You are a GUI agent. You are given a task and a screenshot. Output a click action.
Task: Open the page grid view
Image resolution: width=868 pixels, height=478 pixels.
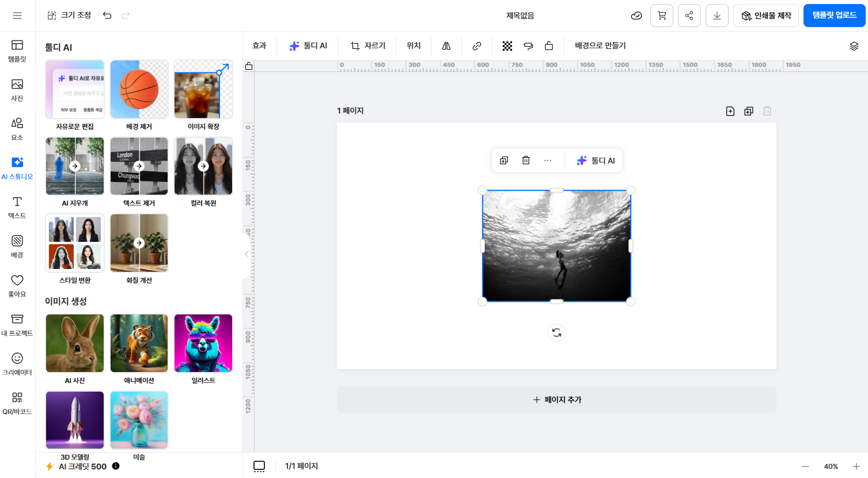259,466
